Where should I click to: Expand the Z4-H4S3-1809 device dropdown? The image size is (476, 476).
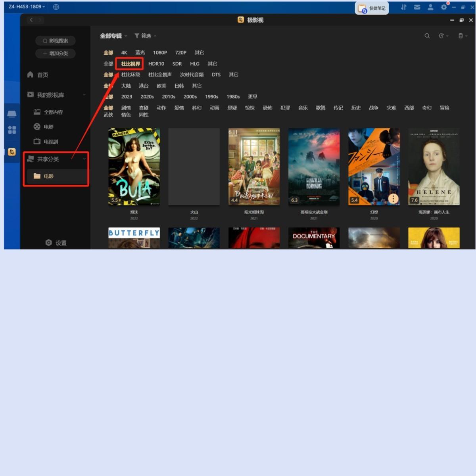(x=27, y=7)
